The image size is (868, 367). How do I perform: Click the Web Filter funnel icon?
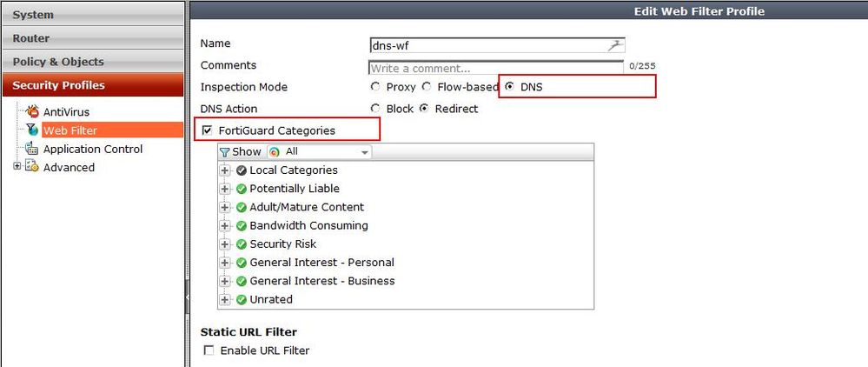pyautogui.click(x=33, y=130)
